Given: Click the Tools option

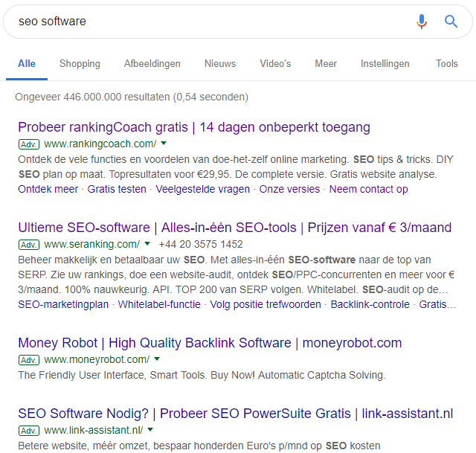Looking at the screenshot, I should tap(446, 64).
